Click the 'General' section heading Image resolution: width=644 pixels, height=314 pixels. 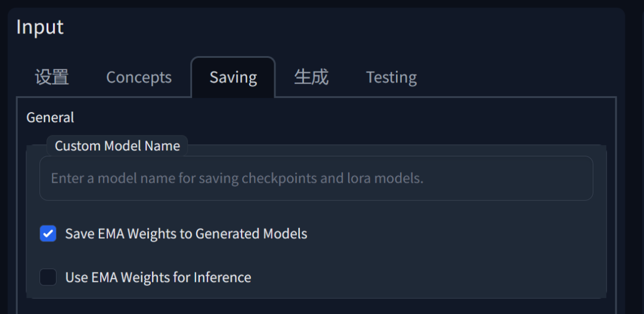tap(50, 118)
